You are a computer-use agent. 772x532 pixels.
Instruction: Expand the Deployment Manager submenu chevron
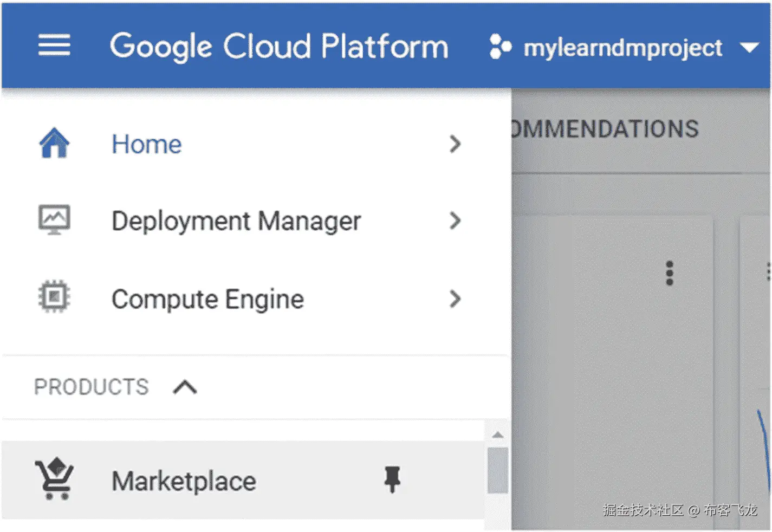coord(455,220)
